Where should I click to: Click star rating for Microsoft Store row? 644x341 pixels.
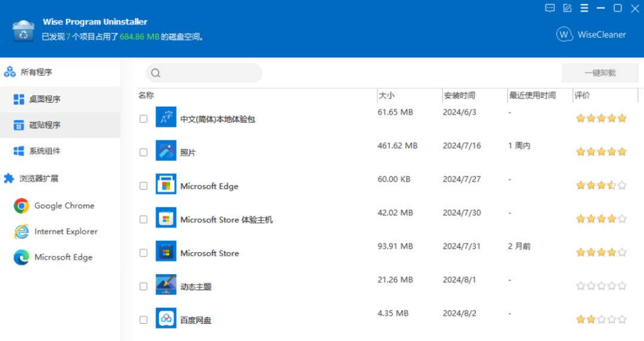(x=601, y=252)
